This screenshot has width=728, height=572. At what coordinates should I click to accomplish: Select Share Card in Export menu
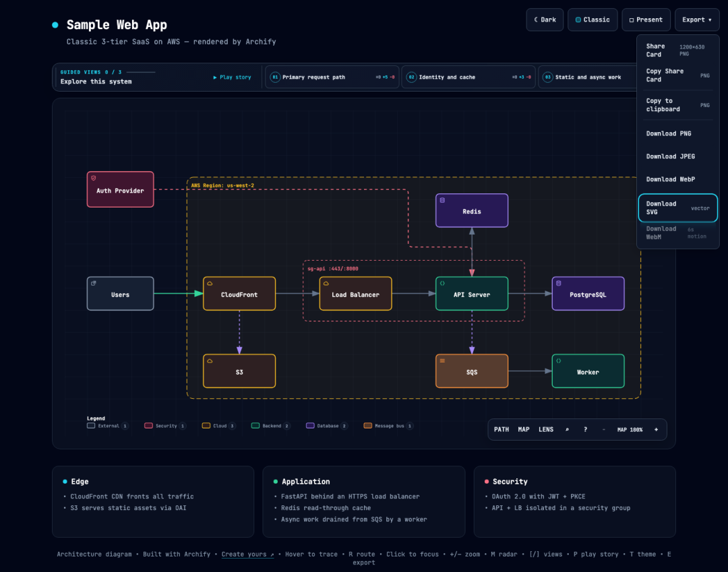678,50
